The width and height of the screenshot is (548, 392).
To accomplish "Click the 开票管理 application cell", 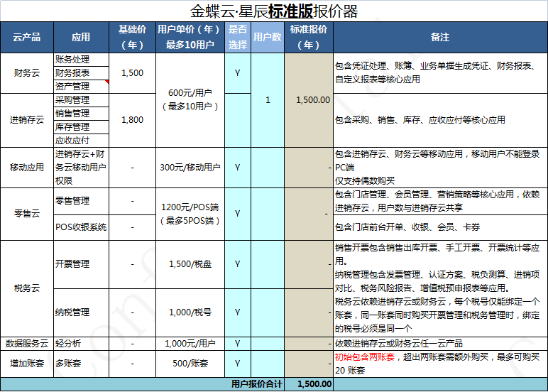I will 82,264.
